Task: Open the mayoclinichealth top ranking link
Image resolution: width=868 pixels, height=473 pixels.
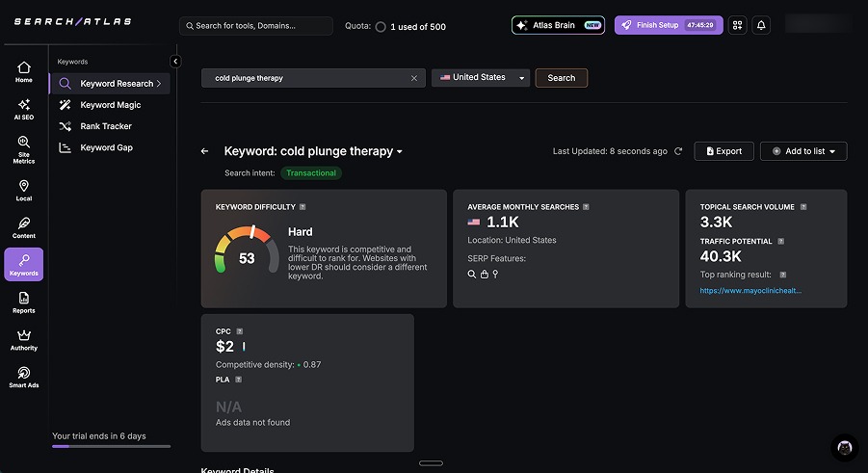Action: click(750, 290)
